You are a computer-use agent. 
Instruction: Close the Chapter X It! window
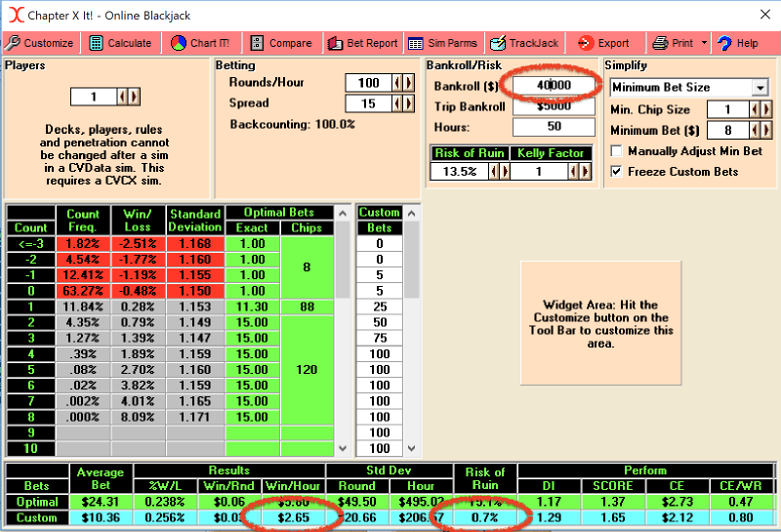tap(765, 15)
